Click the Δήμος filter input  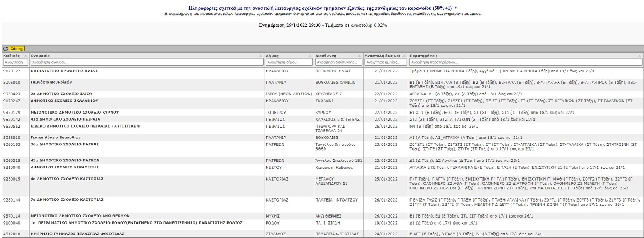click(289, 62)
